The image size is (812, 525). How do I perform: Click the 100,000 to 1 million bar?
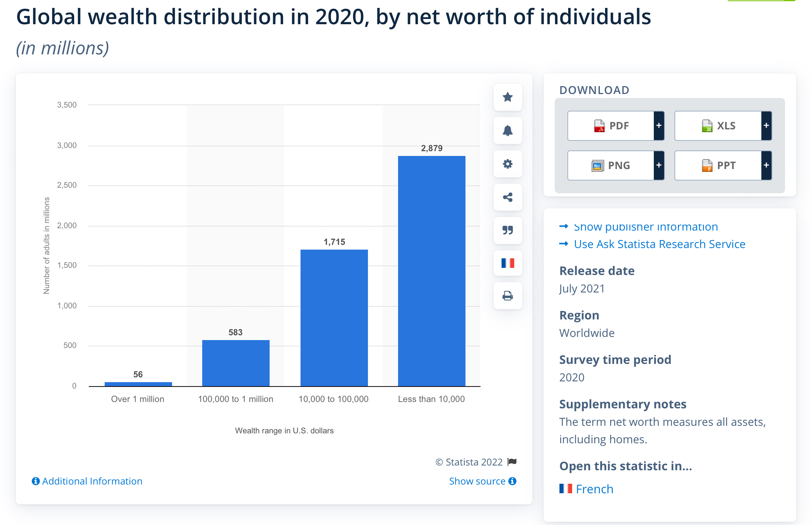(x=236, y=363)
